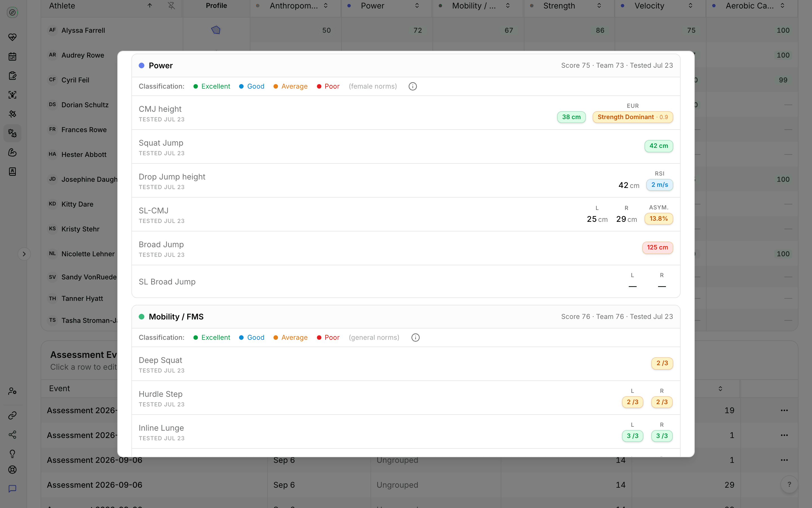Click the 2 m/s RSI badge

point(659,185)
